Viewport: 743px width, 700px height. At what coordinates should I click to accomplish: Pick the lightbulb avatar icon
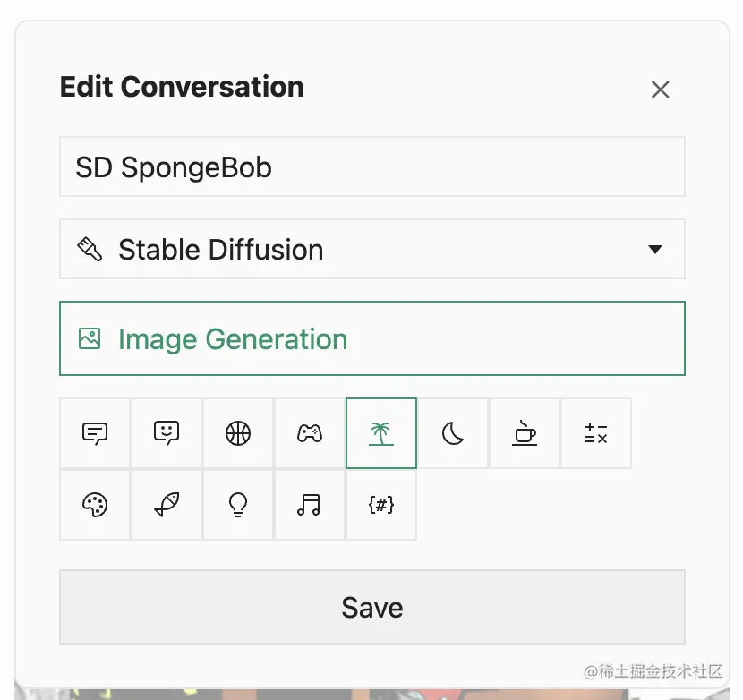[237, 504]
